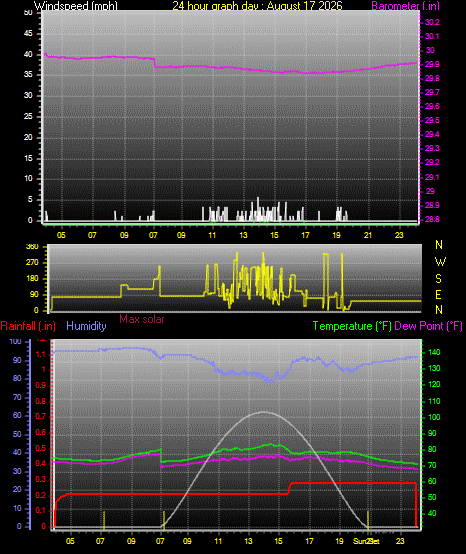Image resolution: width=466 pixels, height=554 pixels.
Task: Click the W compass letter
Action: tap(440, 262)
